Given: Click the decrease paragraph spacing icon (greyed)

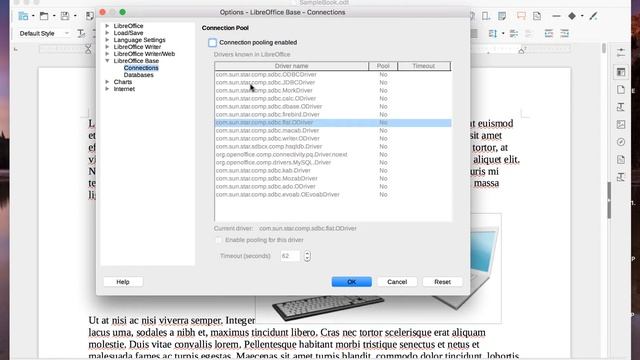Looking at the screenshot, I should tap(529, 33).
